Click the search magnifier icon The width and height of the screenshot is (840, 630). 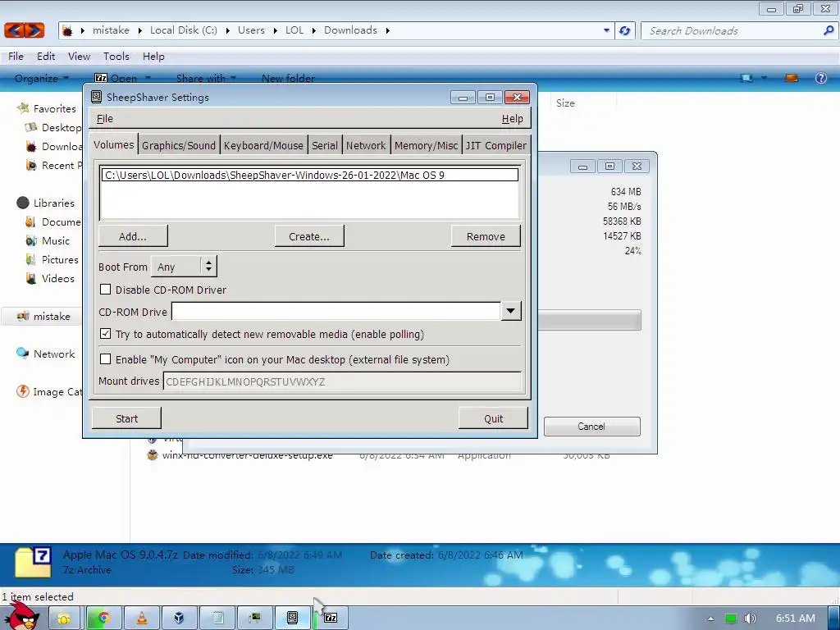[x=829, y=30]
